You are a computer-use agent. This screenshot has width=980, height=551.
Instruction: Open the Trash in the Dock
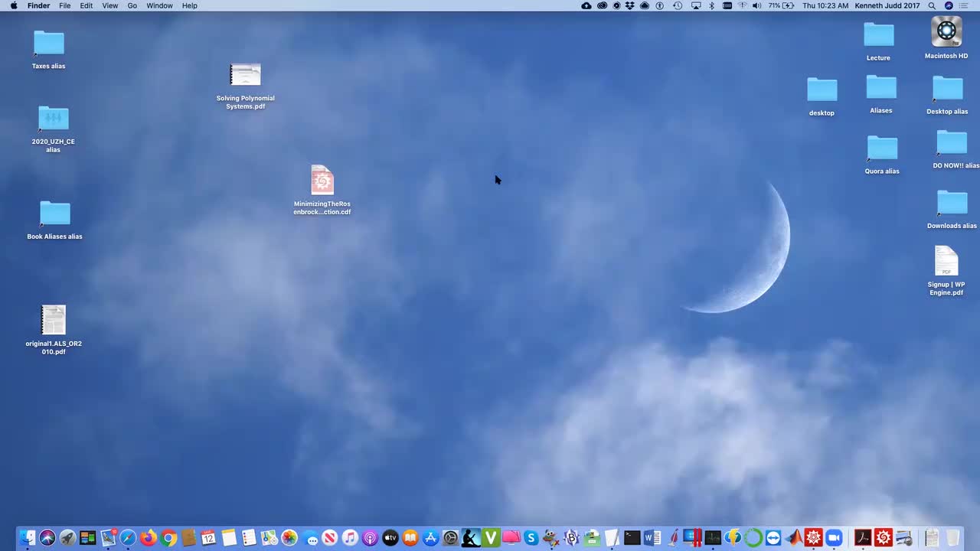[952, 538]
